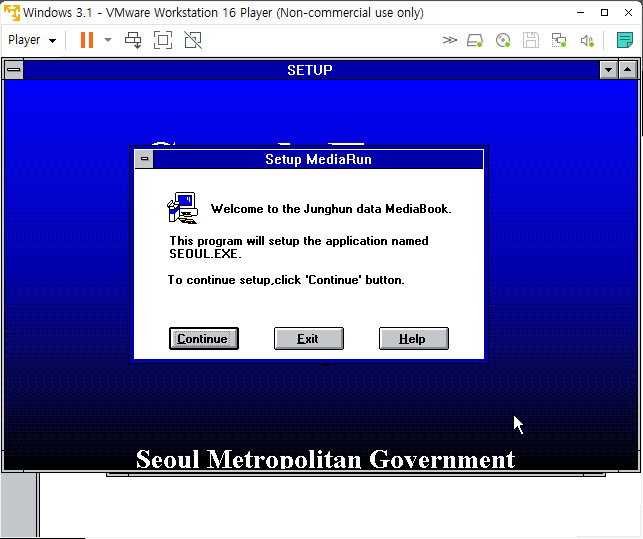Toggle Unity mode icon in VMware toolbar
643x539 pixels.
coord(193,40)
